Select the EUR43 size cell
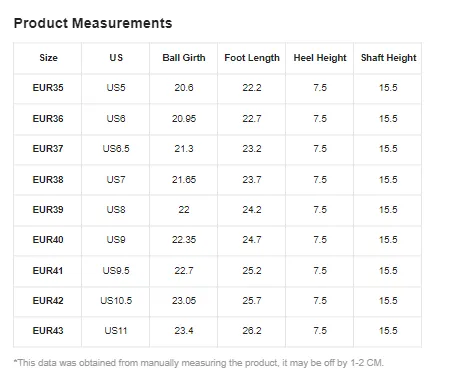The height and width of the screenshot is (387, 456). pos(48,331)
